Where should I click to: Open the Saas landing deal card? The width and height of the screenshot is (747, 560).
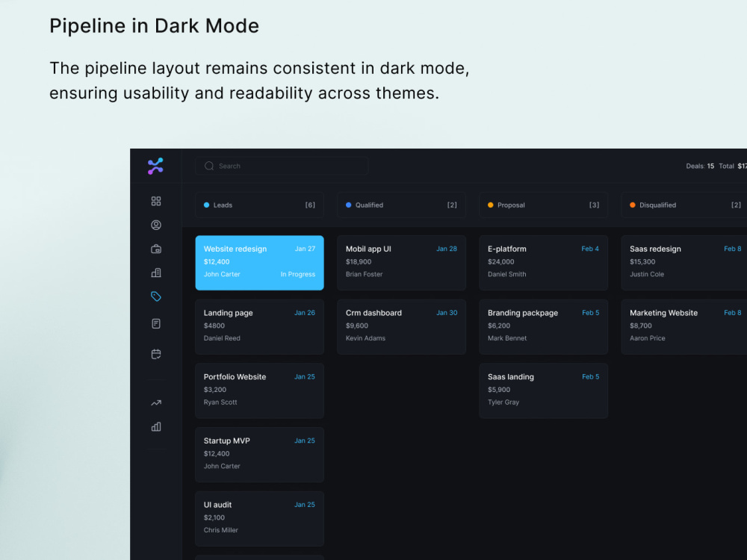(x=544, y=391)
